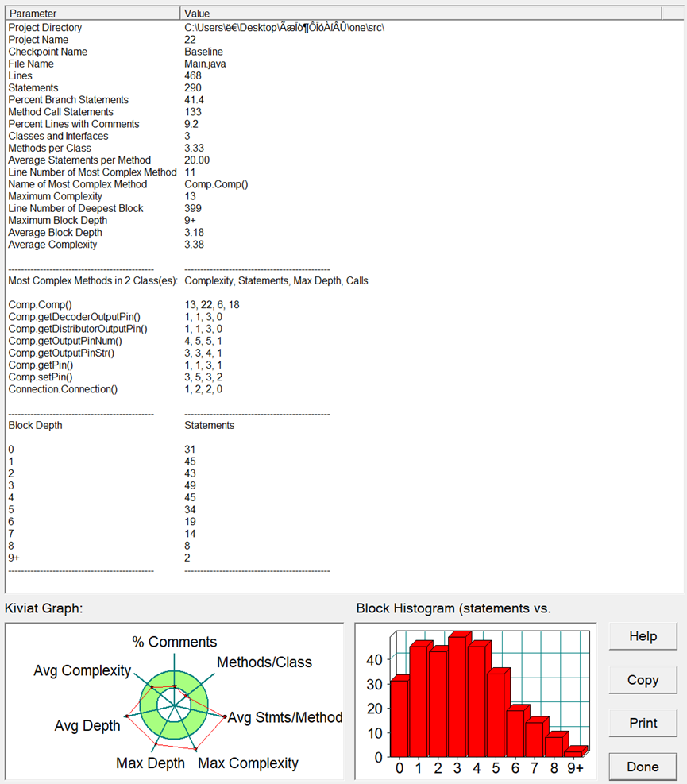Click the histogram bar for depth 6

(515, 732)
